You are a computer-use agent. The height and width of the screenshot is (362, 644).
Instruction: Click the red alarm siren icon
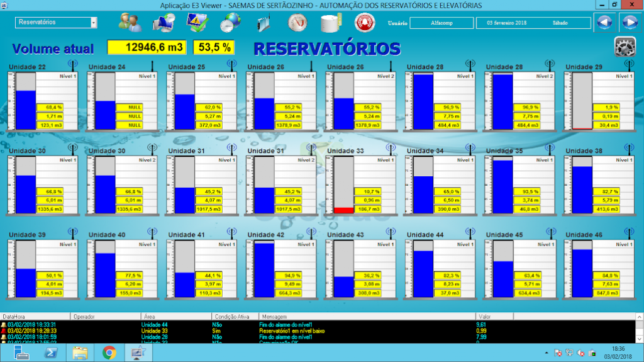tap(363, 23)
